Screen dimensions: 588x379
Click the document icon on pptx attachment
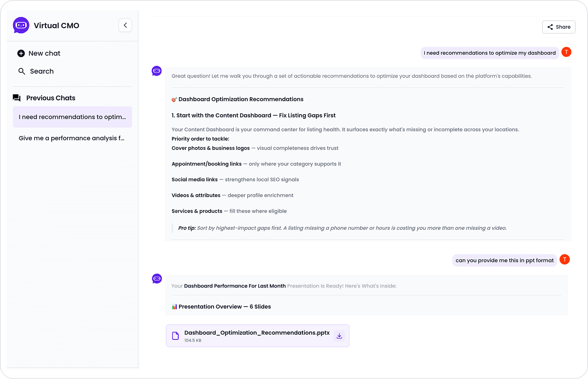pos(176,336)
